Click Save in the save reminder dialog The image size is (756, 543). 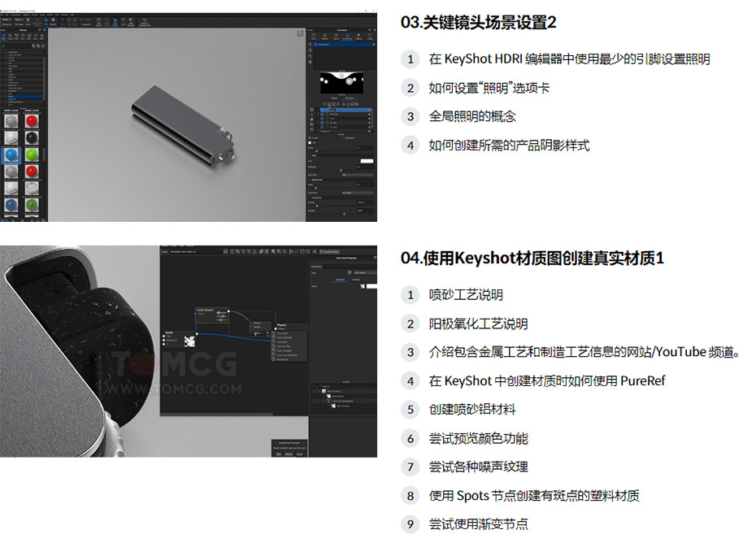pyautogui.click(x=279, y=454)
